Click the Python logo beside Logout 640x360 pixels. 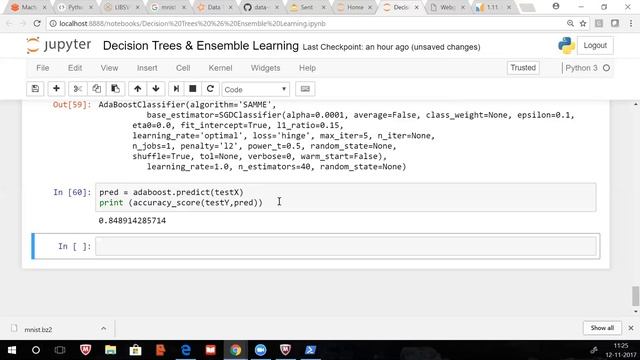567,45
